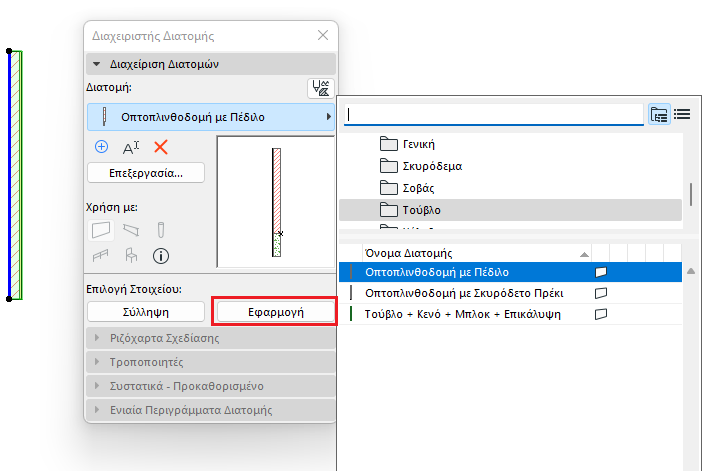707x471 pixels.
Task: Click wall icon of Οπτοπλινθοδομή με Πέδιλο row
Action: pos(601,272)
